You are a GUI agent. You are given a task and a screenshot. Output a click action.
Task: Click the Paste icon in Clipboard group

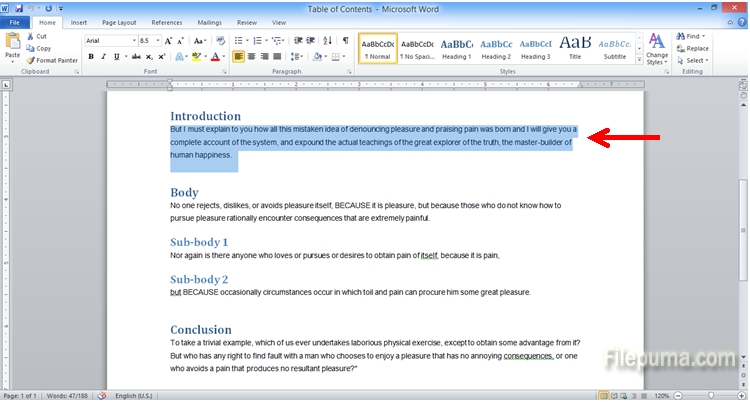click(12, 44)
